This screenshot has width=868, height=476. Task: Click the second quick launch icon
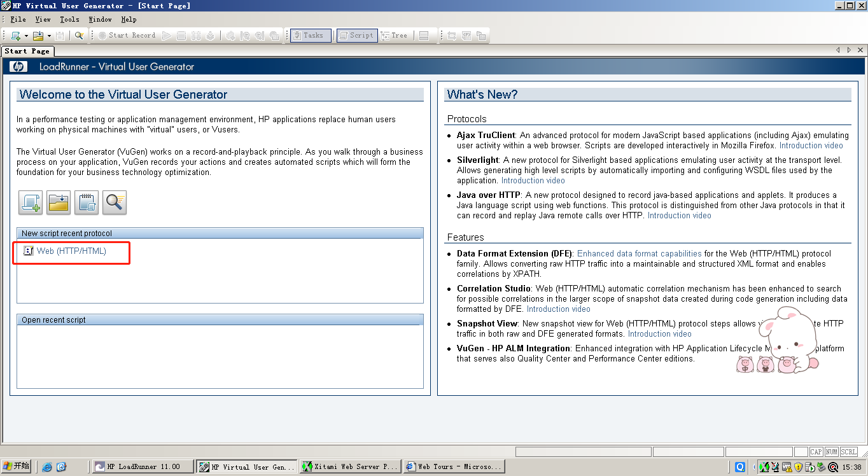(61, 467)
